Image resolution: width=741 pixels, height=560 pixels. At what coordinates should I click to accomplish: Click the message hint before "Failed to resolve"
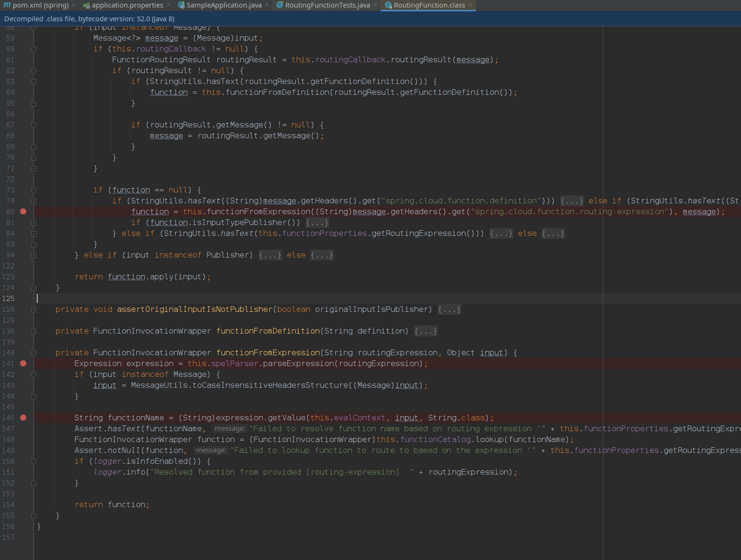coord(230,429)
